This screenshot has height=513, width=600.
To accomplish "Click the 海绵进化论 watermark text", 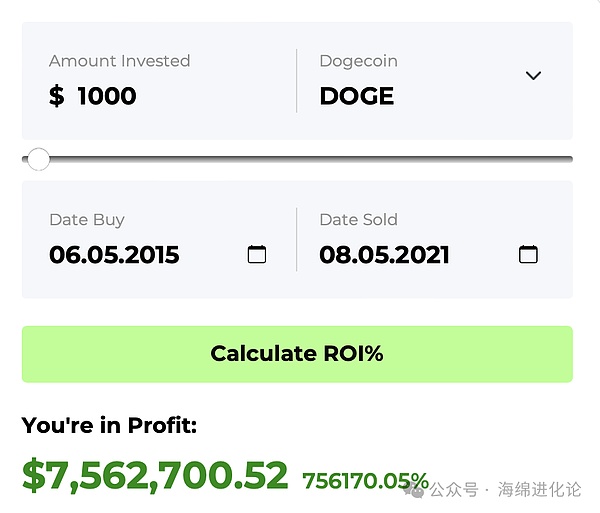I will (540, 490).
